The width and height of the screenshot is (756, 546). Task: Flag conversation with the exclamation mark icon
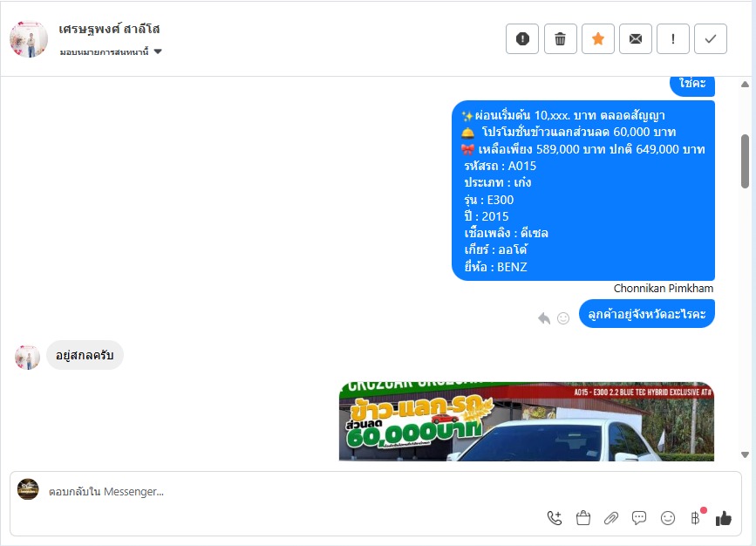673,38
